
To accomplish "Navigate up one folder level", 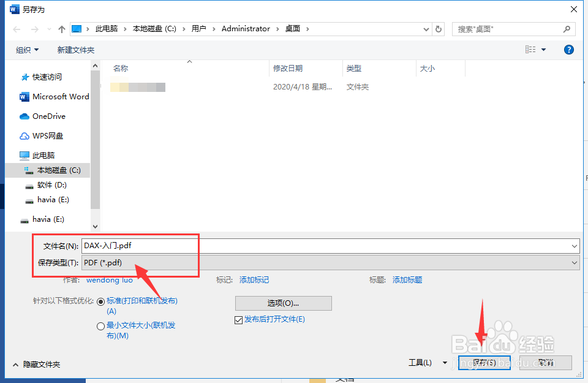I will [61, 28].
